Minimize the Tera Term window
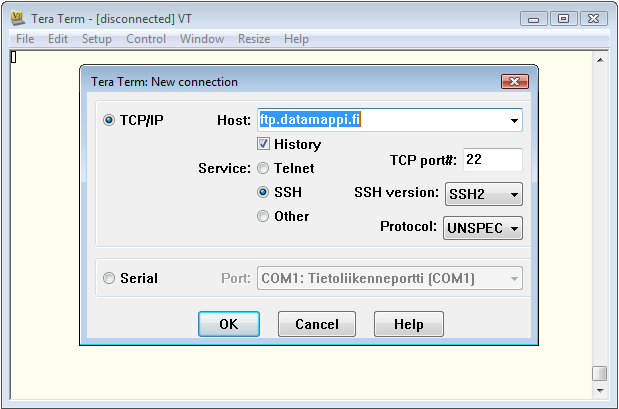 tap(533, 19)
